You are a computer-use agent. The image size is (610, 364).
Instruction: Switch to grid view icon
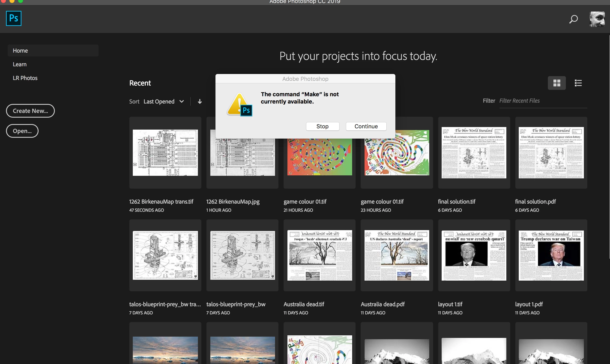tap(556, 83)
